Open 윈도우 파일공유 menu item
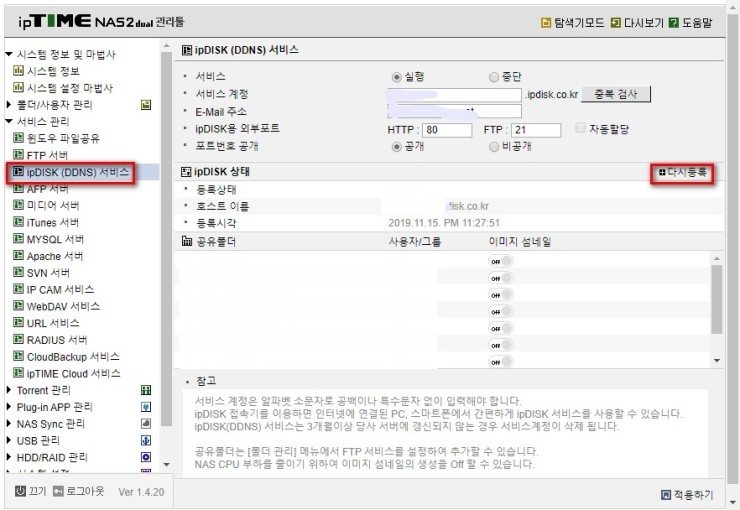The height and width of the screenshot is (510, 740). point(63,138)
